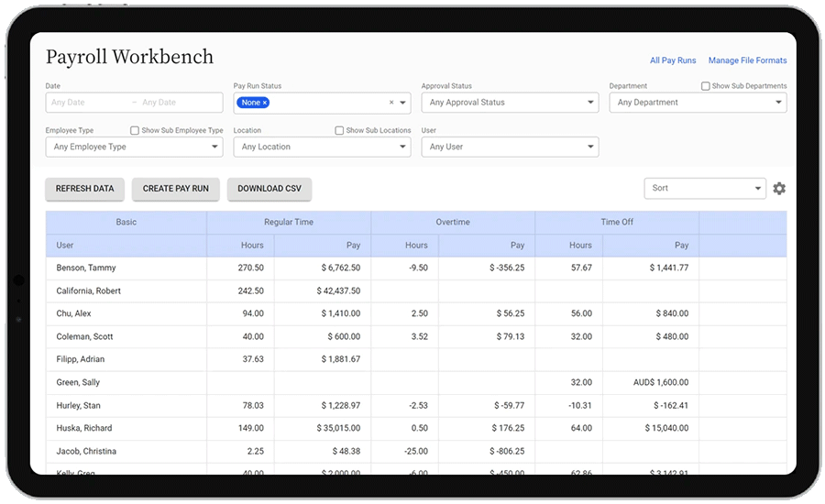This screenshot has width=825, height=504.
Task: Enable Show Sub Departments checkbox
Action: (706, 86)
